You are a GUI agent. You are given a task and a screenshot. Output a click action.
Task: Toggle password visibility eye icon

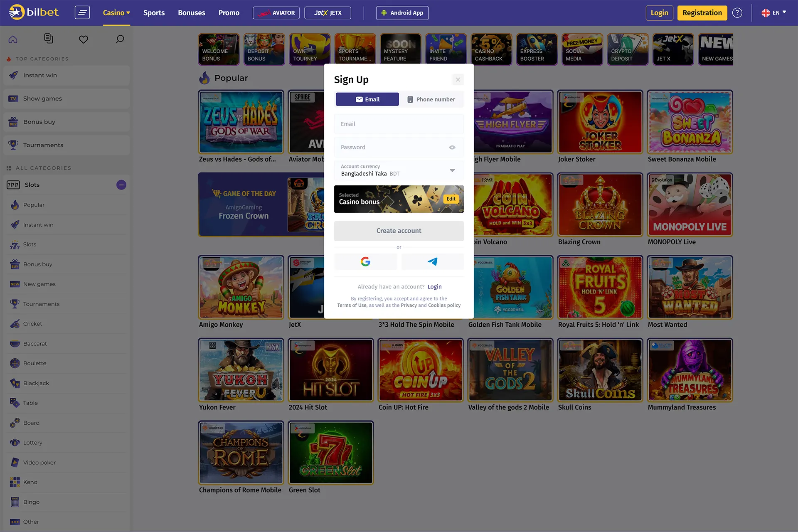(x=452, y=147)
